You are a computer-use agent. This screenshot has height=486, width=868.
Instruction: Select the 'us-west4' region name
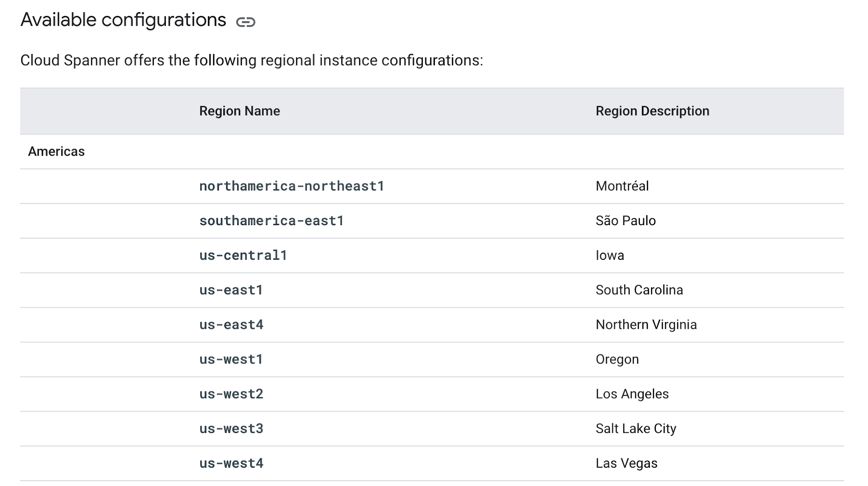pos(231,464)
